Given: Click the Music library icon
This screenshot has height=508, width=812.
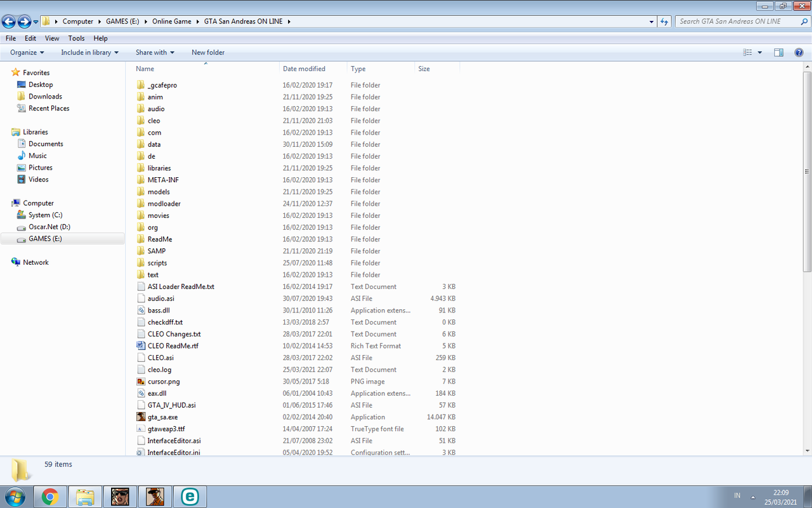Looking at the screenshot, I should pos(22,156).
